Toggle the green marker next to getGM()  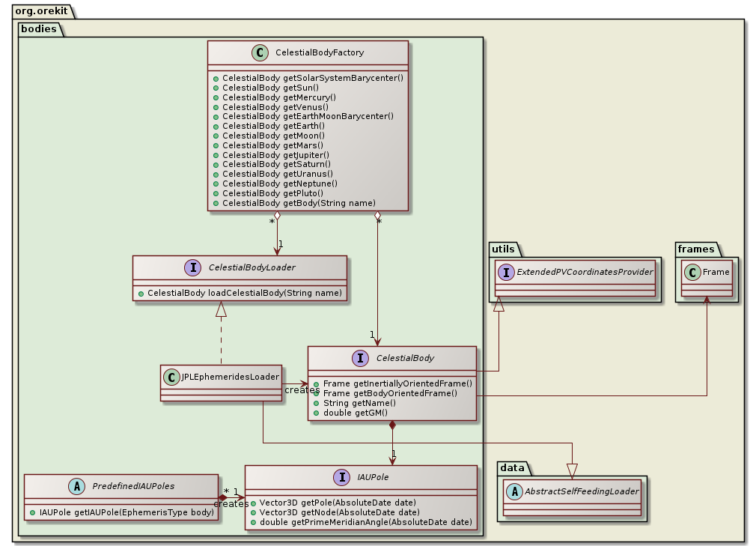(x=317, y=413)
